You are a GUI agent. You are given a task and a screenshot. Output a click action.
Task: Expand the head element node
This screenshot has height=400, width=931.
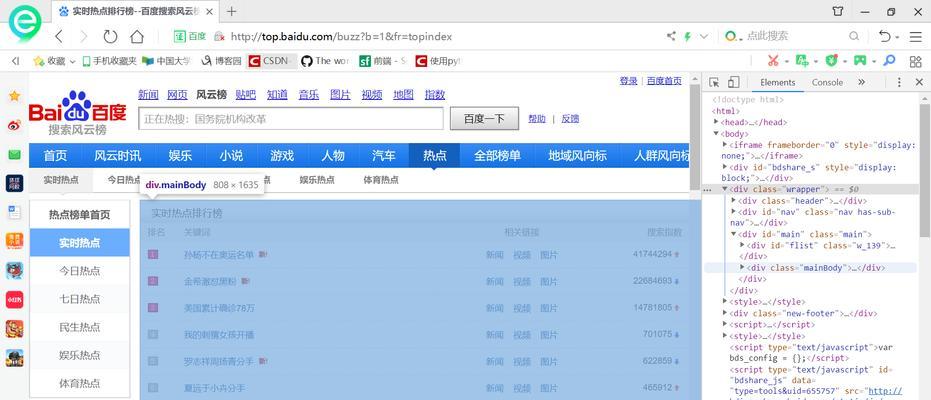(x=716, y=122)
